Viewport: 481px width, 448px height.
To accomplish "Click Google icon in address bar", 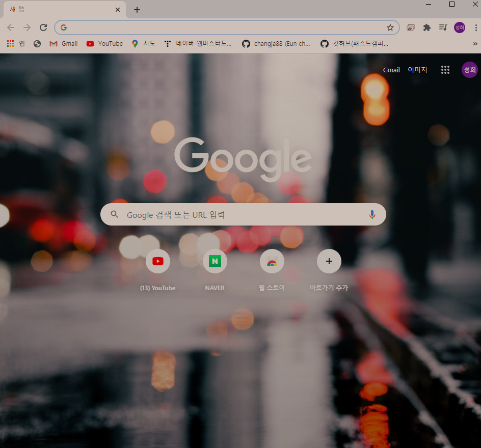I will tap(64, 27).
